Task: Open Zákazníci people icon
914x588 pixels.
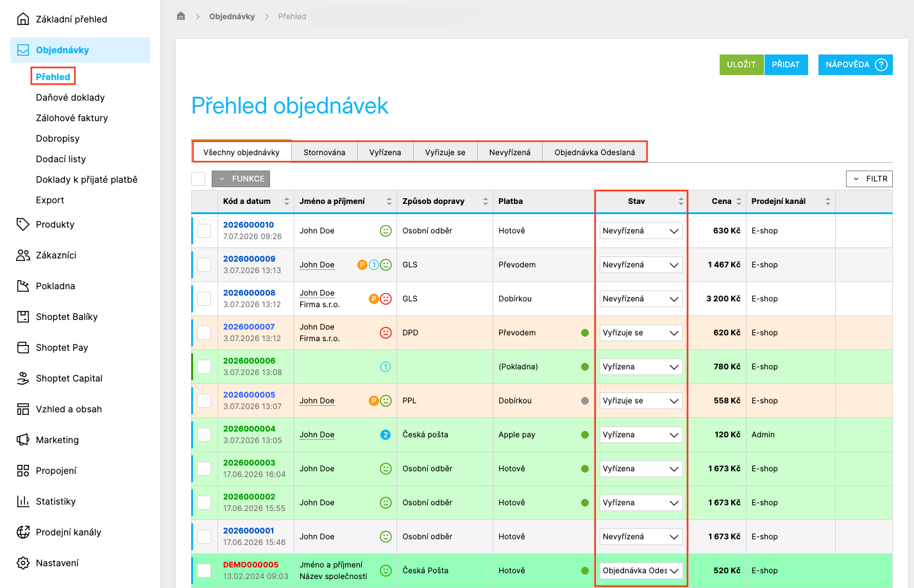Action: pos(23,255)
